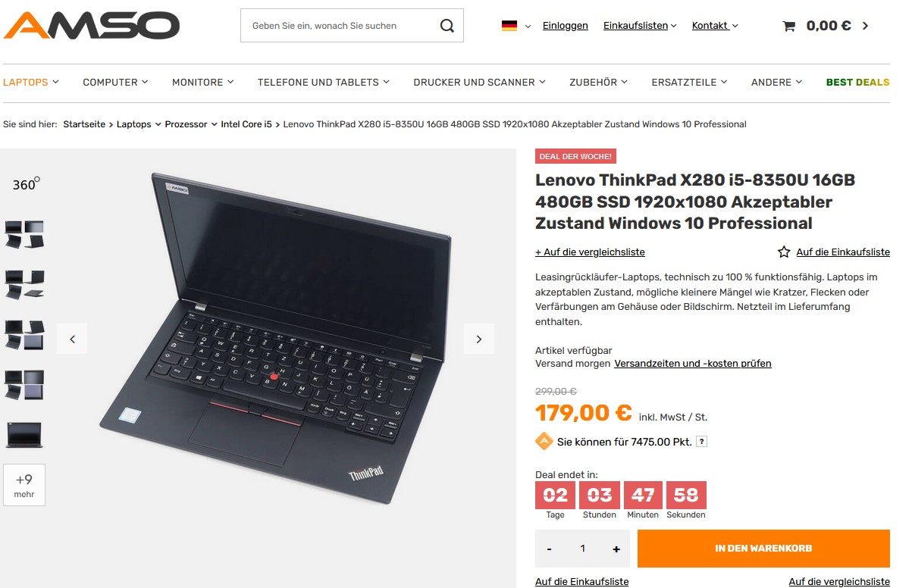Open the German flag language dropdown
Screen dimensions: 912x588
tap(516, 26)
